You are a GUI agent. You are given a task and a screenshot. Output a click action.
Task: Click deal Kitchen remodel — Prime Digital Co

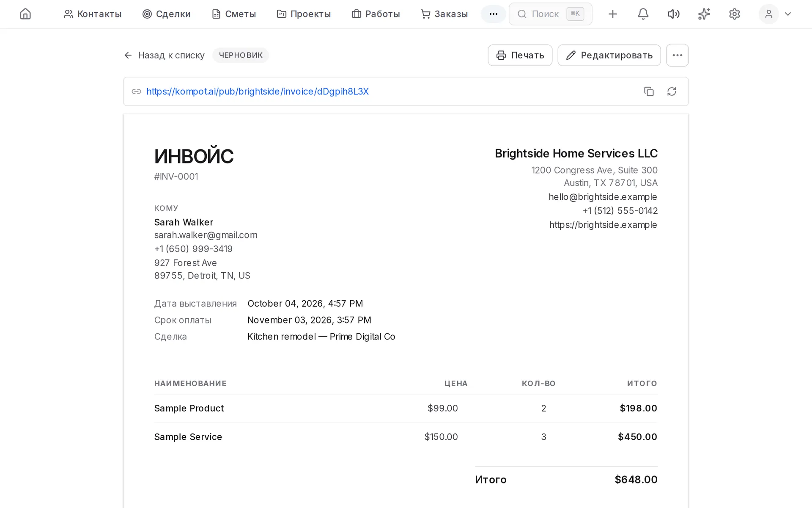click(x=321, y=337)
